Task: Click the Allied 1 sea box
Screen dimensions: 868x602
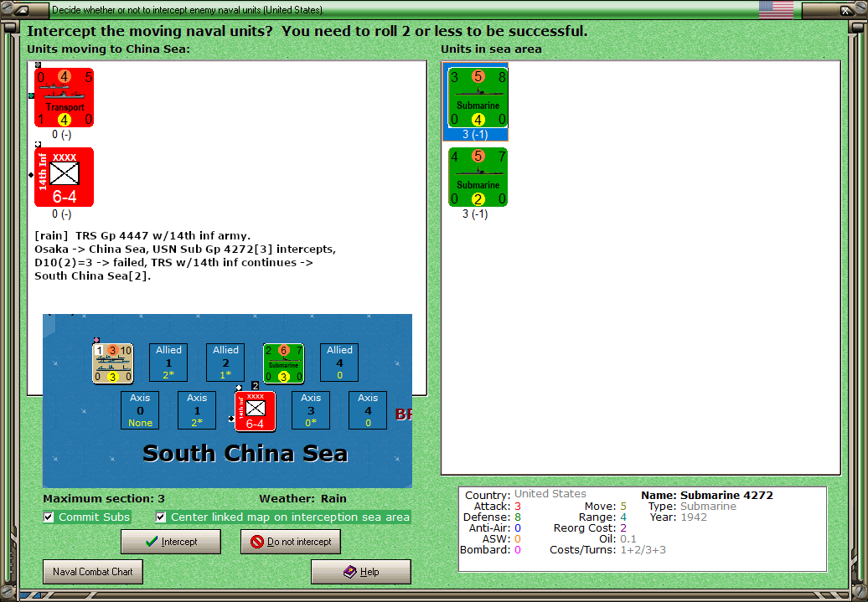Action: point(168,363)
